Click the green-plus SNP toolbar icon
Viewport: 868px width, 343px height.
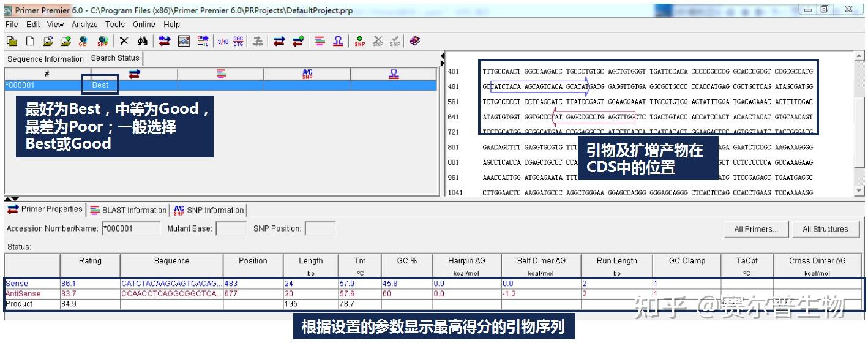tap(360, 41)
